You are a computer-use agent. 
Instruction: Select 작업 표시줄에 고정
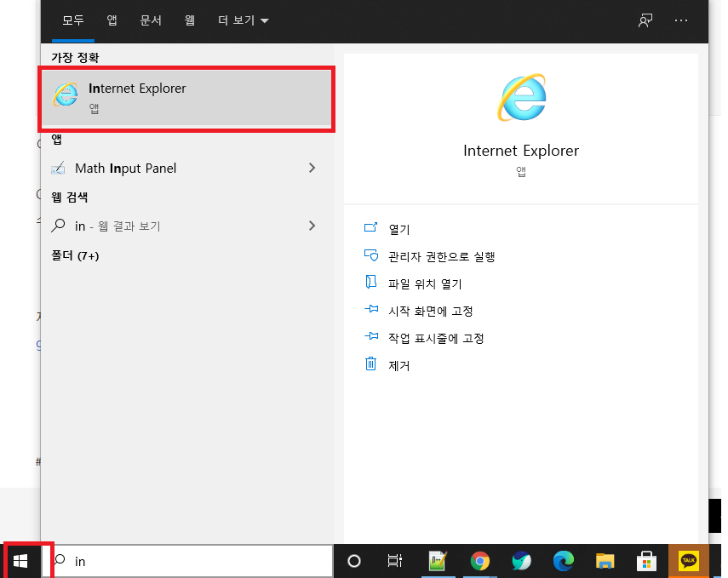click(436, 338)
